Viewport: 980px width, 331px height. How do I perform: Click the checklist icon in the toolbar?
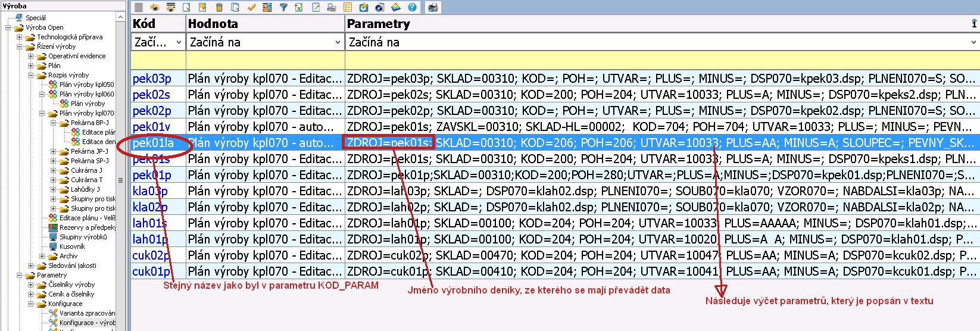[348, 8]
